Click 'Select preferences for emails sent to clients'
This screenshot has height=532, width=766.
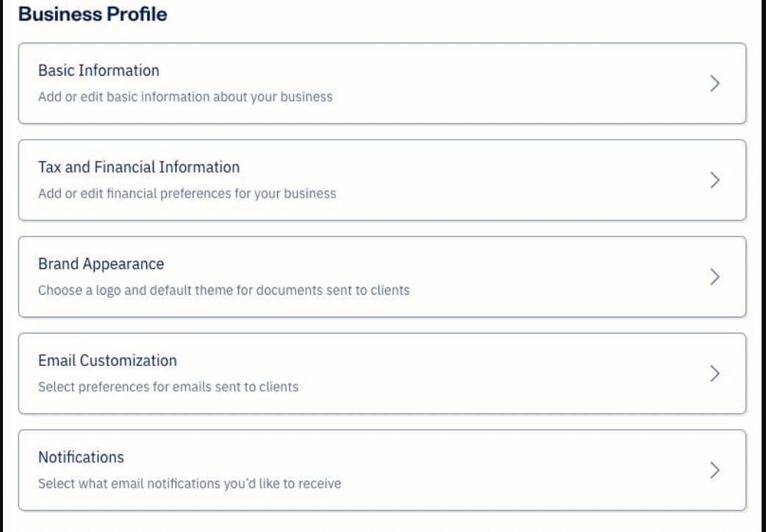click(x=169, y=387)
